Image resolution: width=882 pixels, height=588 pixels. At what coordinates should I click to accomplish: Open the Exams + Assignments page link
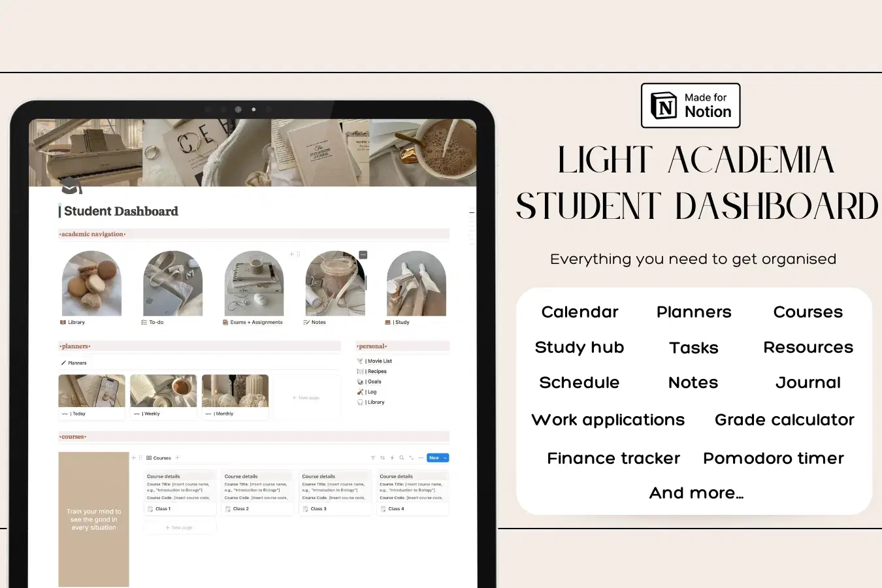click(256, 322)
